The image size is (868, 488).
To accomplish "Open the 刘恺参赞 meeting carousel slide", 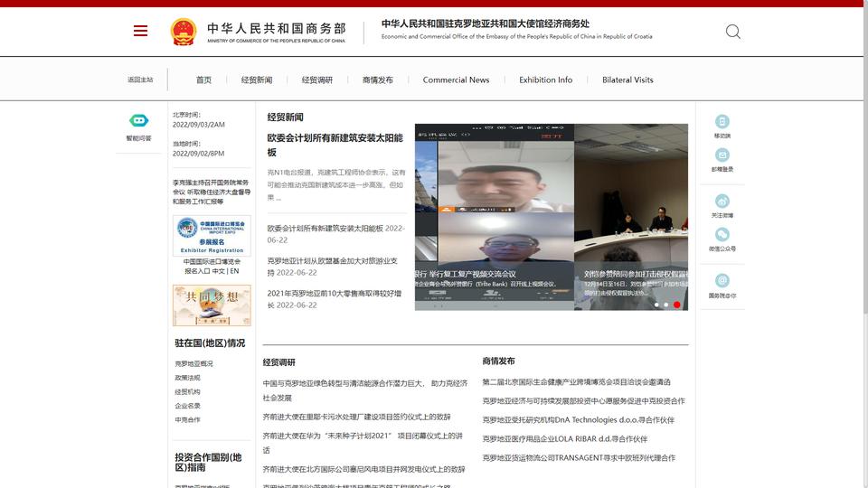I will (x=631, y=217).
